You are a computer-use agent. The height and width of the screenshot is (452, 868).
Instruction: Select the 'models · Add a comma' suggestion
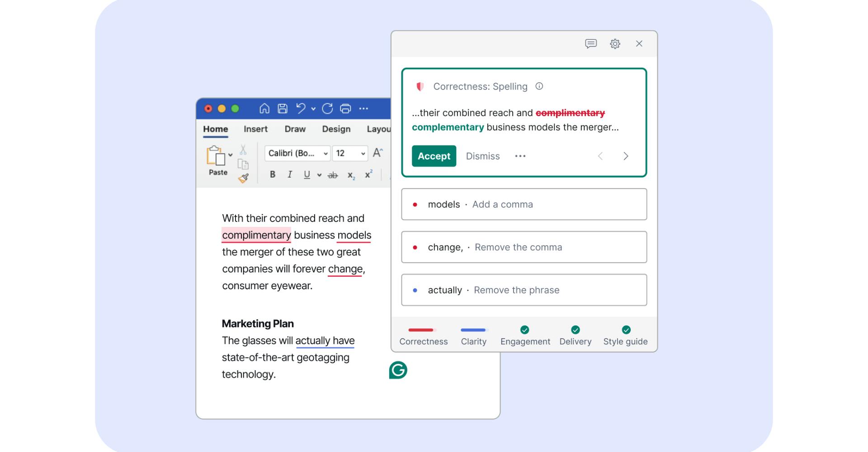click(x=524, y=204)
